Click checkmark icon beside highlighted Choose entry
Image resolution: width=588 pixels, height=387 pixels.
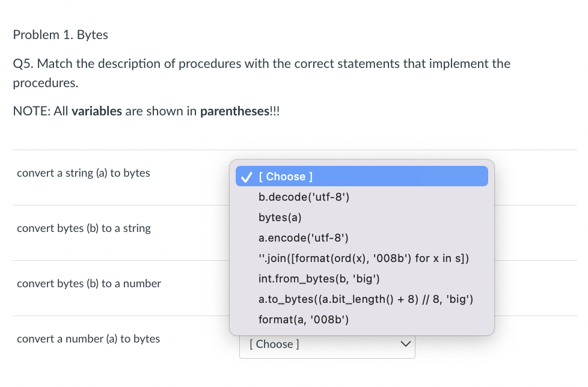pyautogui.click(x=245, y=177)
